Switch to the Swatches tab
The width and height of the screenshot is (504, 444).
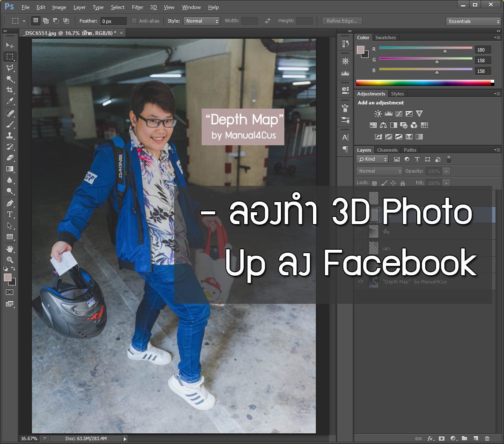click(x=385, y=37)
